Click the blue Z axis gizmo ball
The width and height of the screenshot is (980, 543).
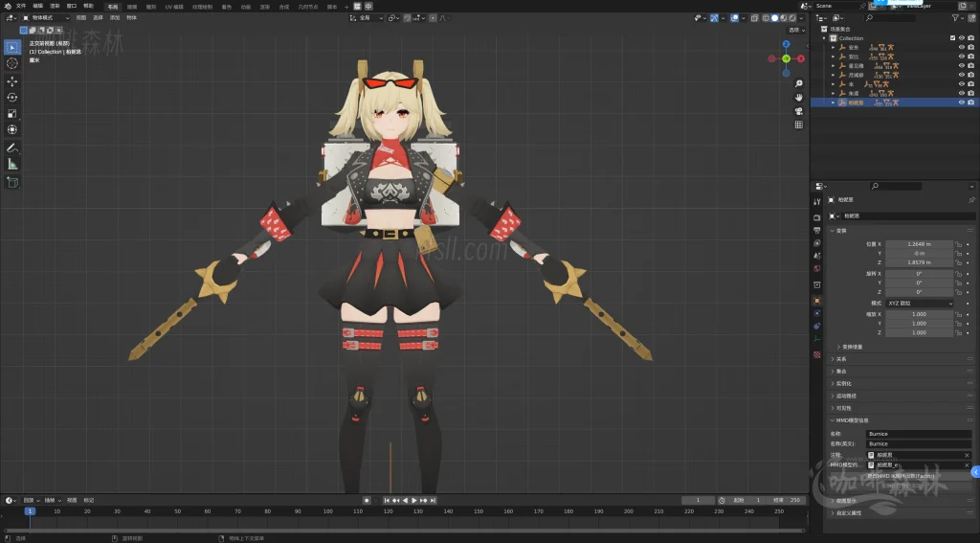787,44
